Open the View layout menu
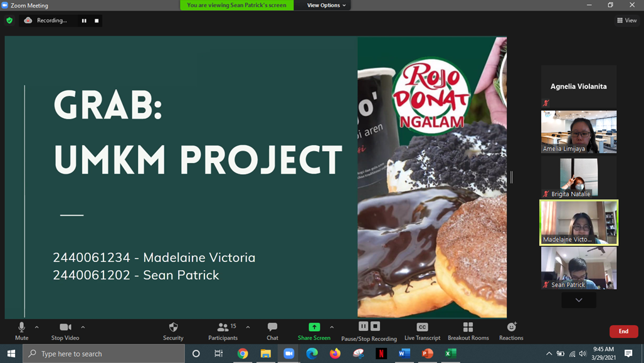The height and width of the screenshot is (363, 644). 626,21
